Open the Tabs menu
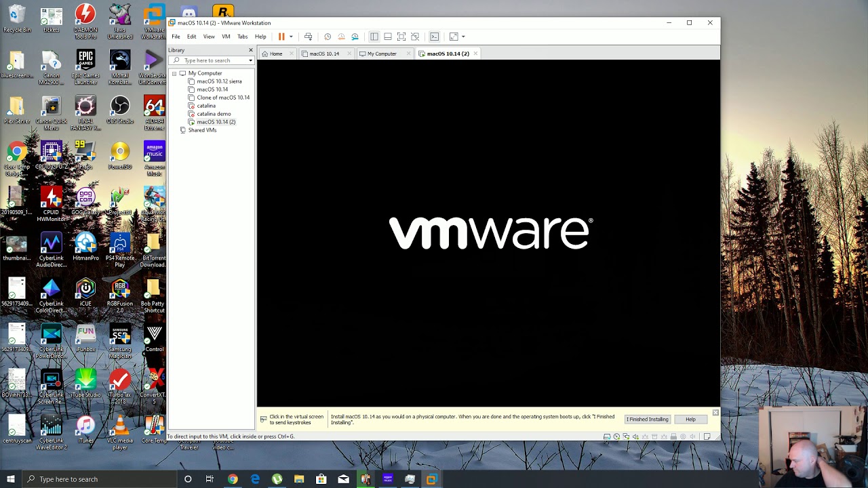The width and height of the screenshot is (868, 488). click(x=242, y=37)
